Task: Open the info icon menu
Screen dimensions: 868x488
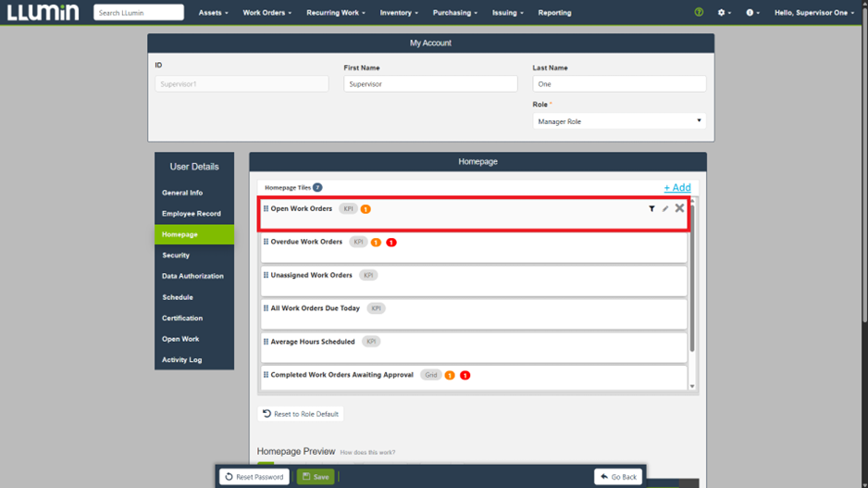Action: (752, 12)
